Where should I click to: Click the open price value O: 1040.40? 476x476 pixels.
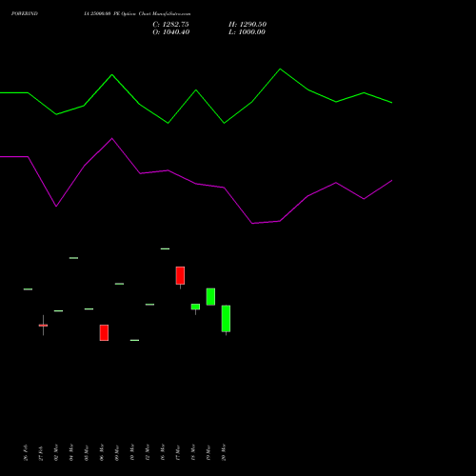point(171,32)
